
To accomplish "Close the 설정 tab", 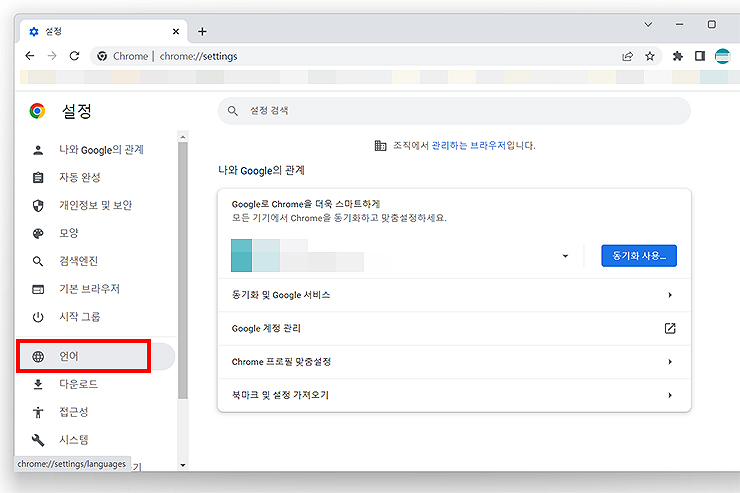I will 176,32.
